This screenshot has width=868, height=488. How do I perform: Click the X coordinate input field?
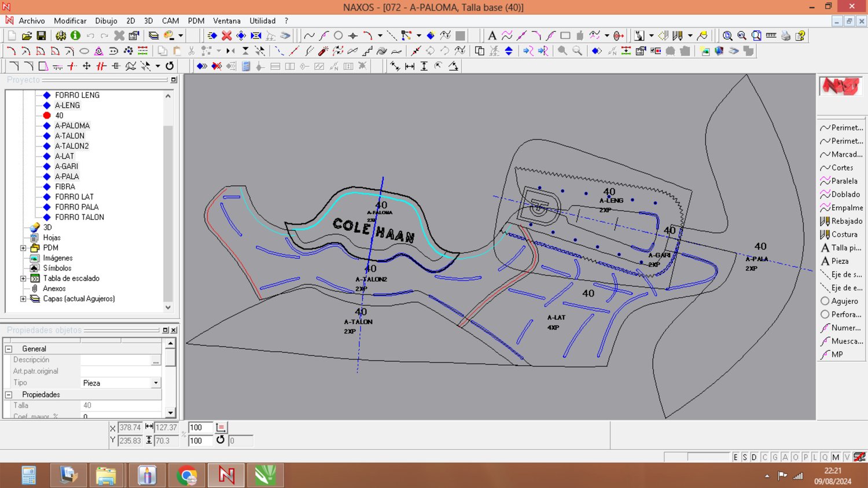click(130, 427)
